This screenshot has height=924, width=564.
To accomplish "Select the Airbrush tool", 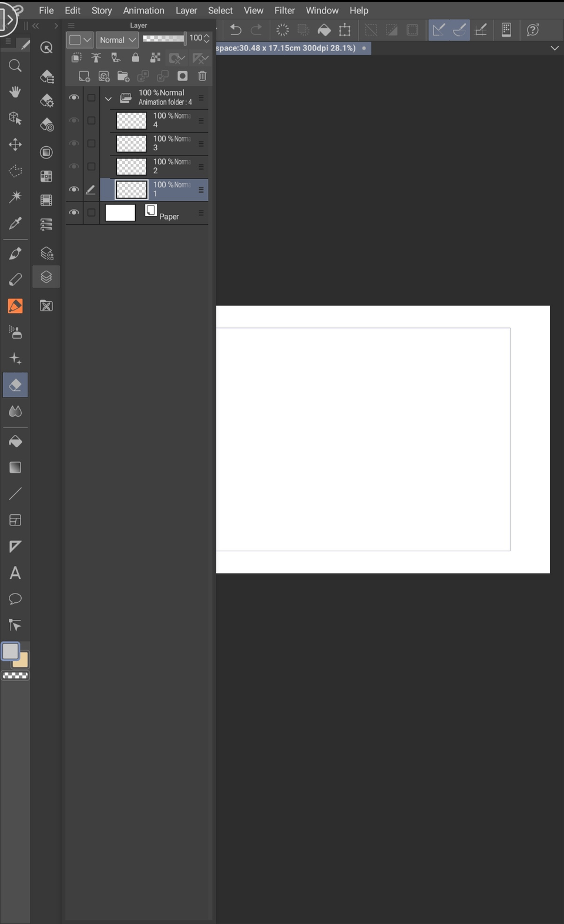I will 15,332.
